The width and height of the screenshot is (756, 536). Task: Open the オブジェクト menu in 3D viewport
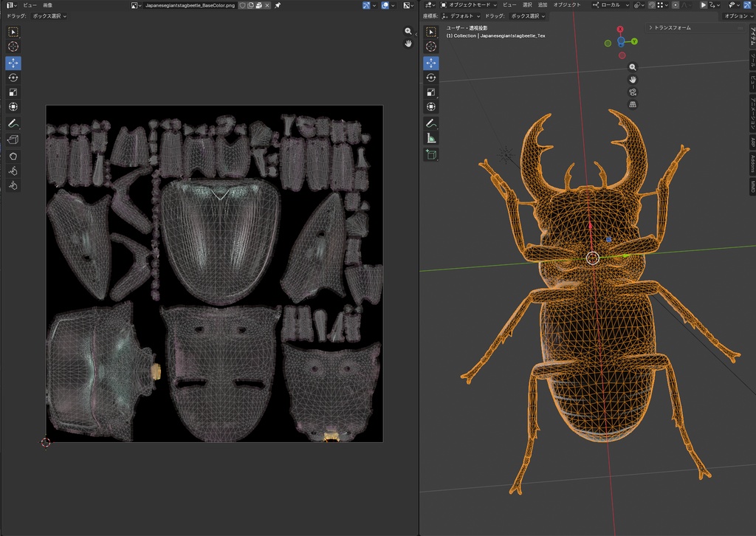567,5
